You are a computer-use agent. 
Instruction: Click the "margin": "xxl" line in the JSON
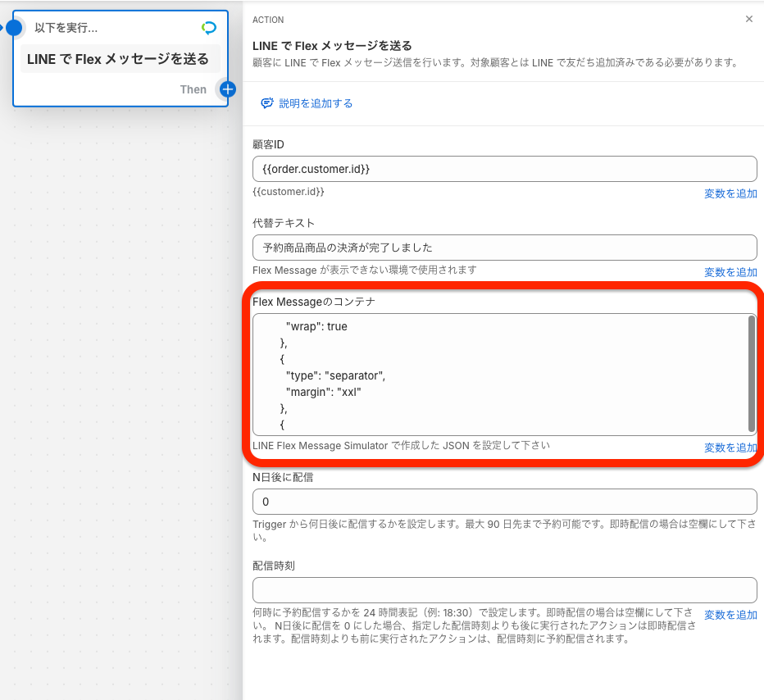coord(323,392)
